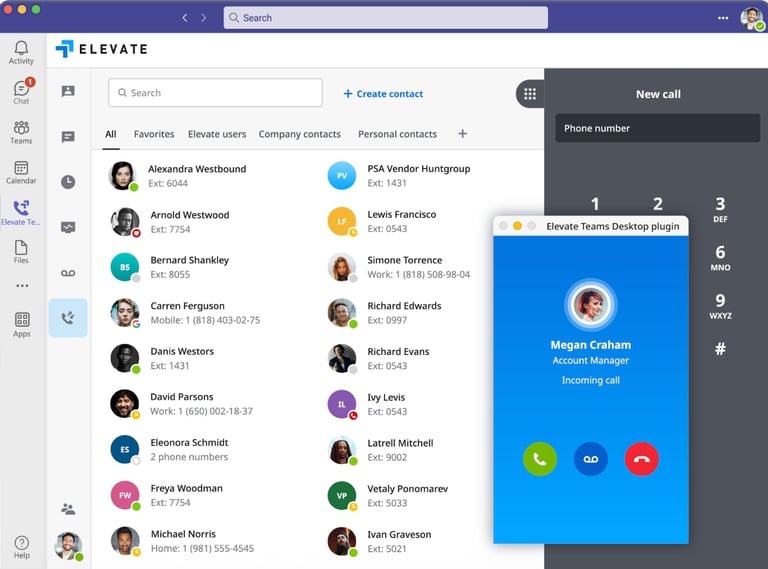Viewport: 768px width, 569px height.
Task: Toggle the dial pad grid button
Action: click(x=530, y=94)
